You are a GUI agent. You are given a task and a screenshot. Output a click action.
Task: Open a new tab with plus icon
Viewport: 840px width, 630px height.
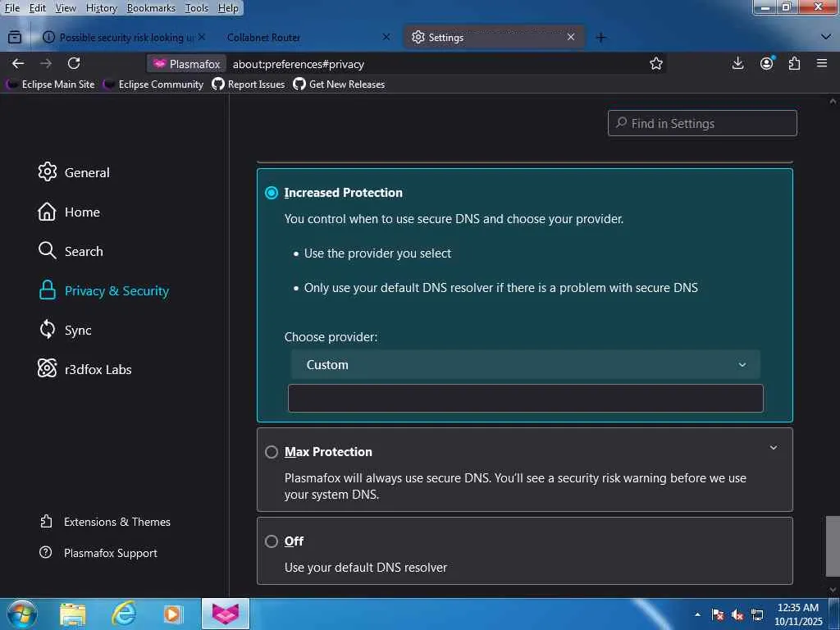pyautogui.click(x=601, y=37)
